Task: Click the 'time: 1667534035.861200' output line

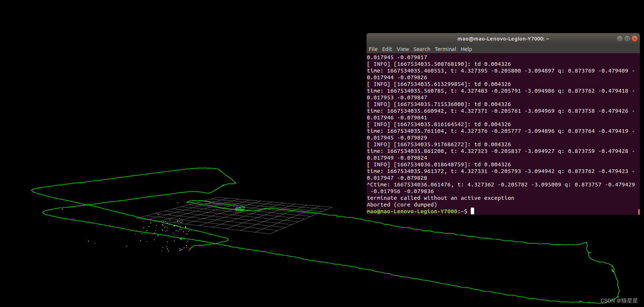Action: (501, 151)
